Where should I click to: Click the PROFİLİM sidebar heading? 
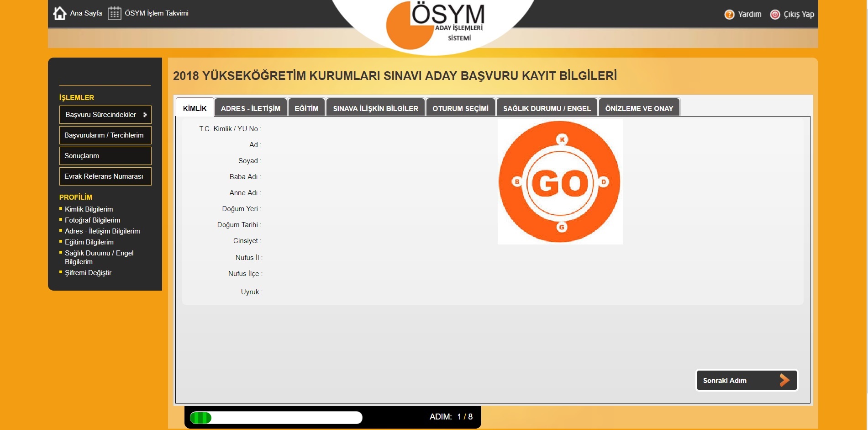(76, 197)
